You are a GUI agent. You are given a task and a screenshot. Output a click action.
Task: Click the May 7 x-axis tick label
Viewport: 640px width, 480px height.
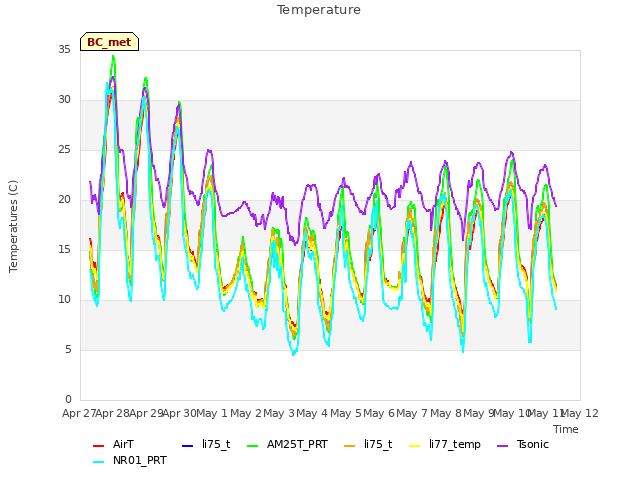pos(412,413)
